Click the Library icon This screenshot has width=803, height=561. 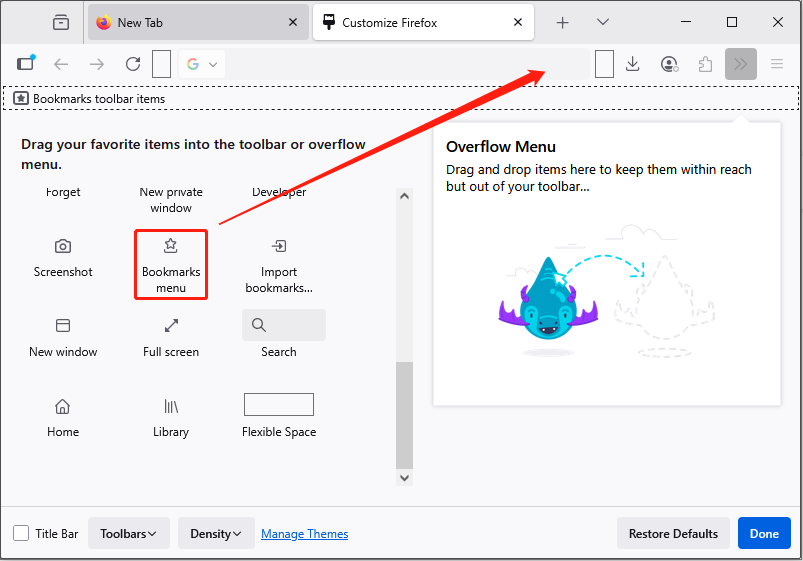tap(171, 406)
